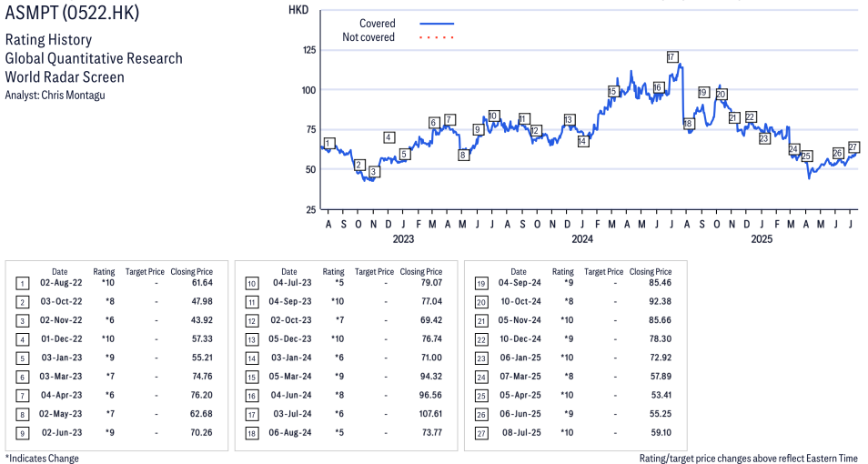Click the closing price 57.89
This screenshot has width=868, height=464.
(x=661, y=377)
